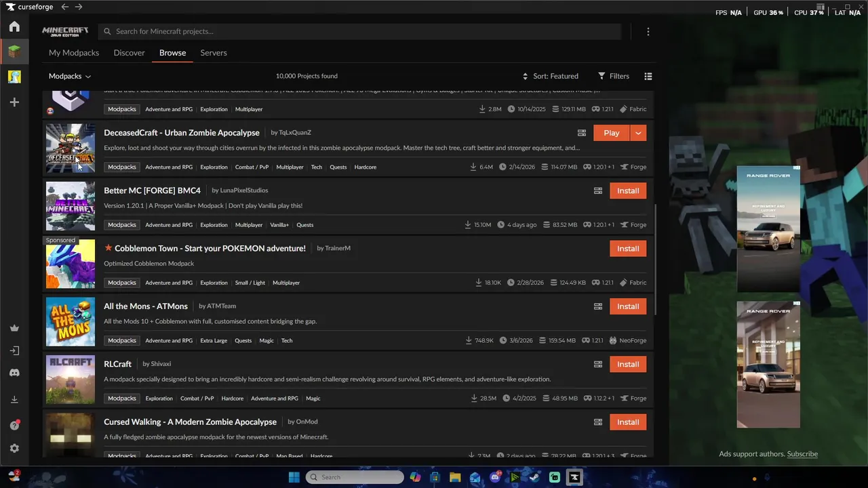Click server icon on Better MC row
868x488 pixels.
coord(598,191)
